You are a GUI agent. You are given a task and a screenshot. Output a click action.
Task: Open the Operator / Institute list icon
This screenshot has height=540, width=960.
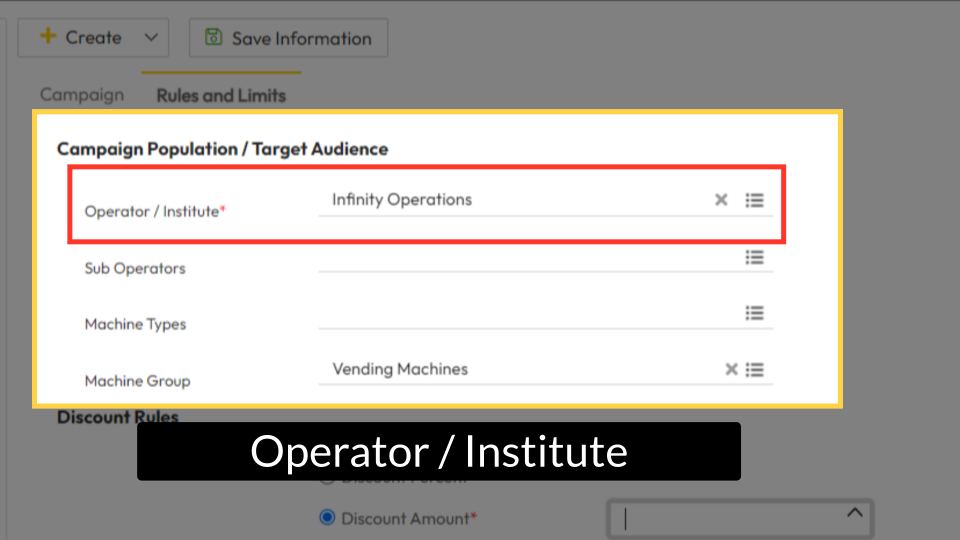point(755,200)
